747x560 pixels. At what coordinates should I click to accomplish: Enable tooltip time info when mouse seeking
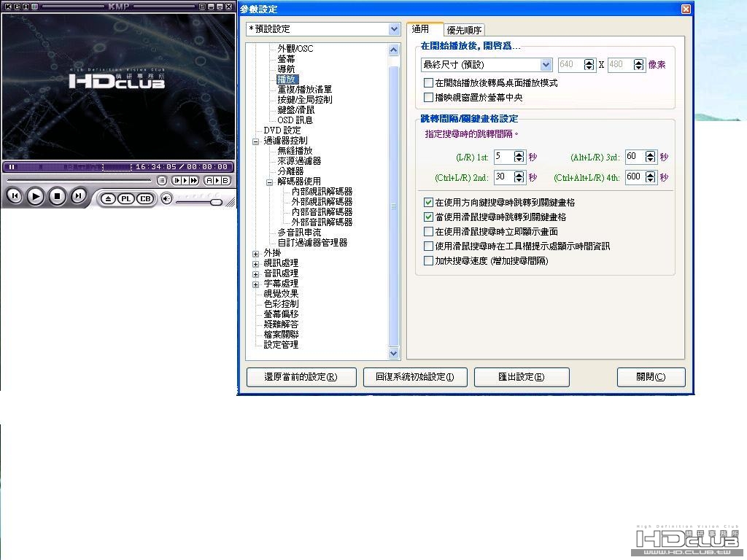pyautogui.click(x=428, y=246)
